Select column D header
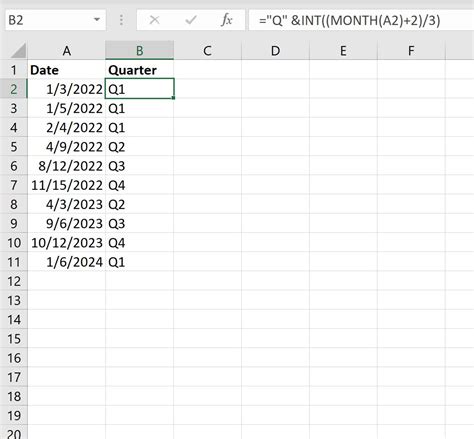 pyautogui.click(x=276, y=51)
